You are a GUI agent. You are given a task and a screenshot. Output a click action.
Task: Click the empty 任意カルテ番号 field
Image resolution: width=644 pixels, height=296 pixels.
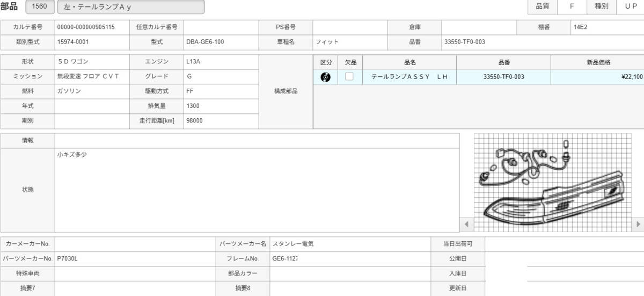coord(221,27)
